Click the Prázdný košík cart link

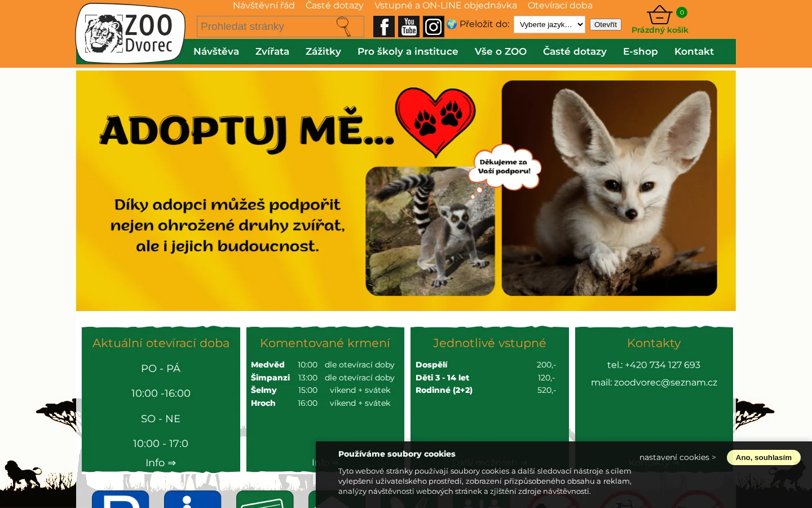(x=660, y=30)
